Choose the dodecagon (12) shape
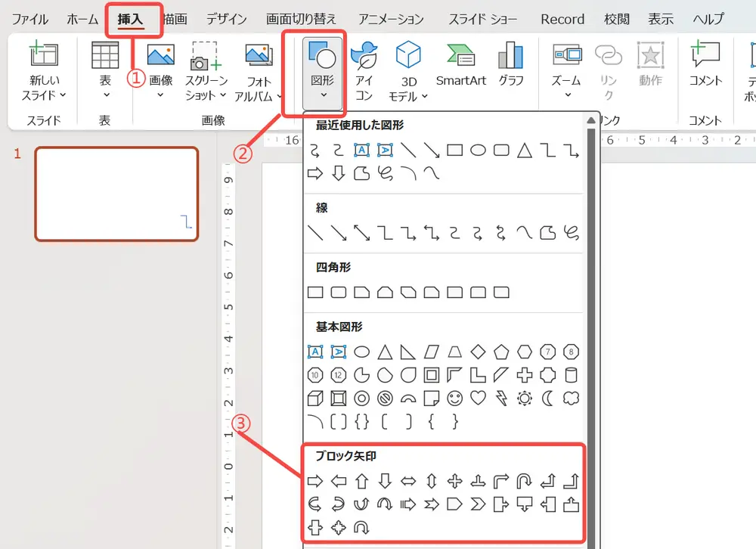The height and width of the screenshot is (549, 756). point(339,375)
